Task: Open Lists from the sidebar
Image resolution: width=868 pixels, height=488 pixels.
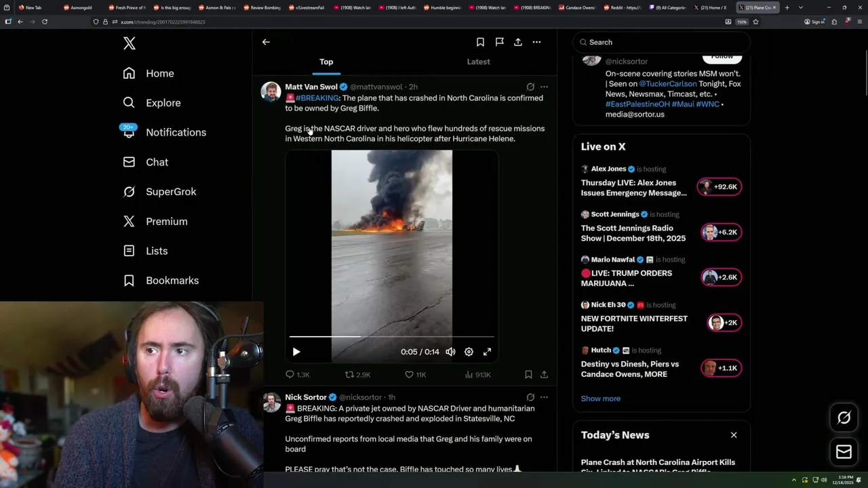Action: point(145,251)
